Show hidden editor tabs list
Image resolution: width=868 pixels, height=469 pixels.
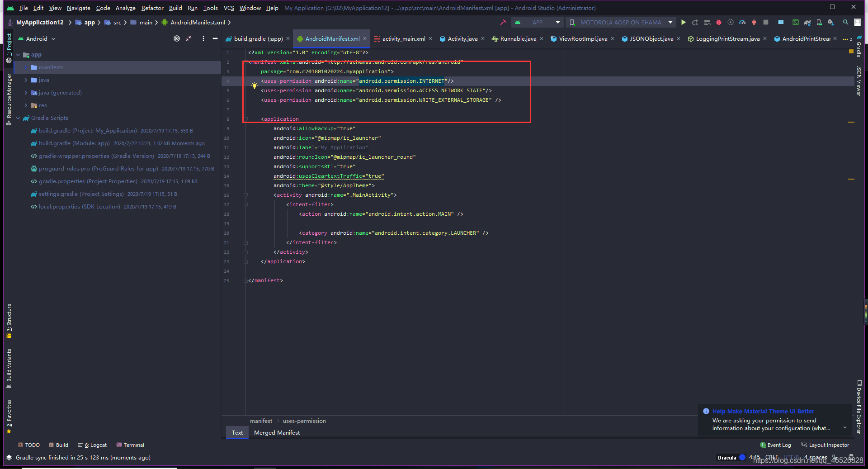[x=847, y=39]
